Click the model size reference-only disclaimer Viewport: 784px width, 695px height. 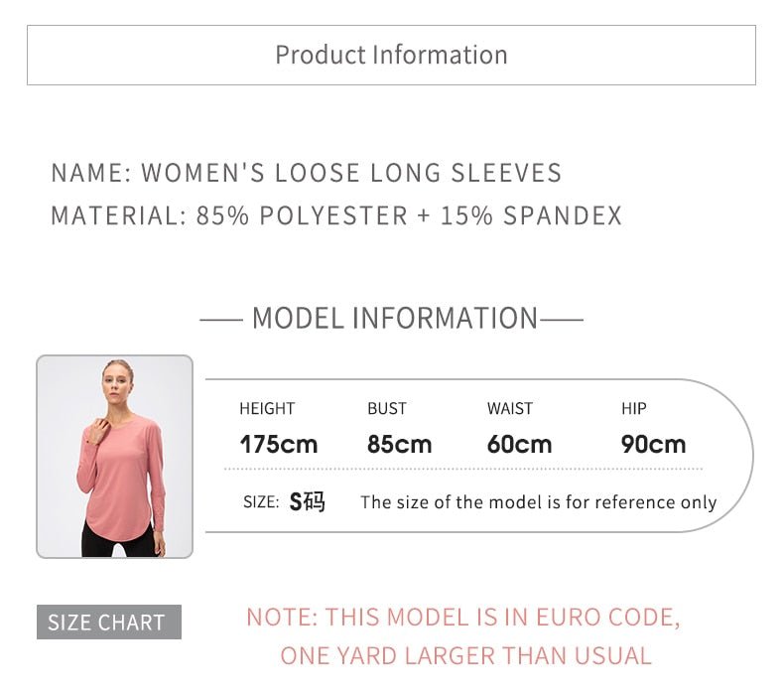(538, 502)
